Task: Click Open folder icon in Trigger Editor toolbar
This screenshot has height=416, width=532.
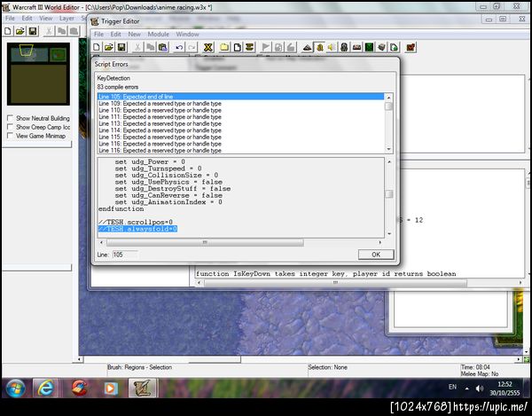Action: 109,47
